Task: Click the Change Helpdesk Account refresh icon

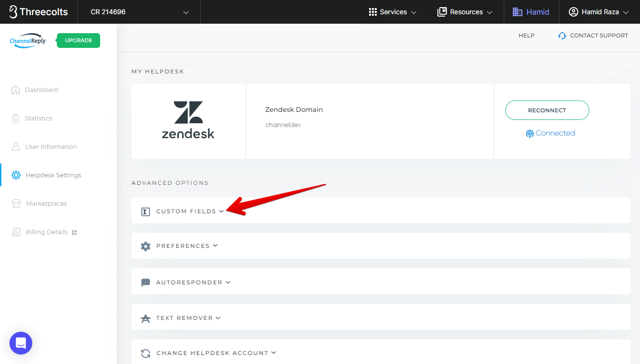Action: tap(146, 354)
